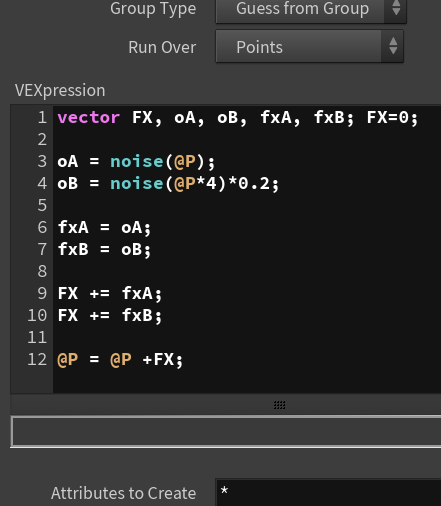
Task: Click code line 'fxA = oA;'
Action: click(x=104, y=228)
